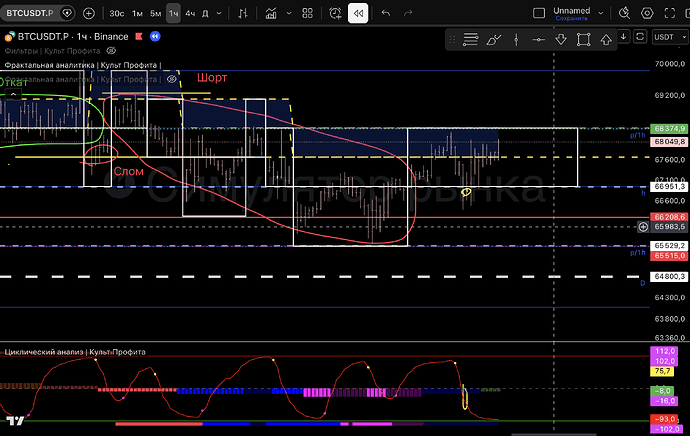Open chart settings hexagon icon

click(647, 14)
